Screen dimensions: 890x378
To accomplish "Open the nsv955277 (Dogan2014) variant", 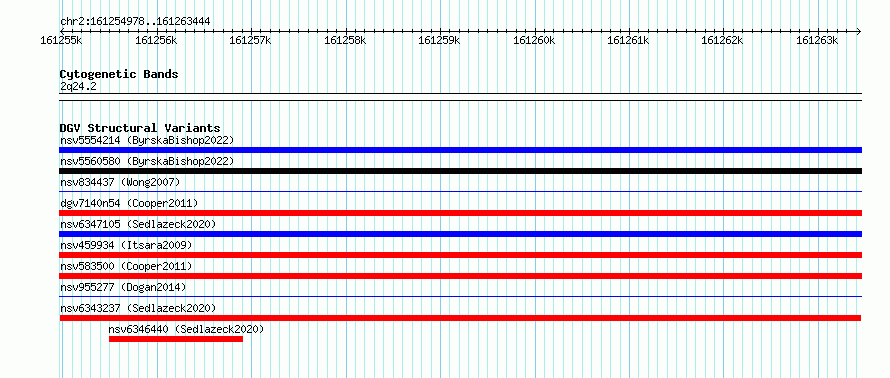I will pos(123,287).
